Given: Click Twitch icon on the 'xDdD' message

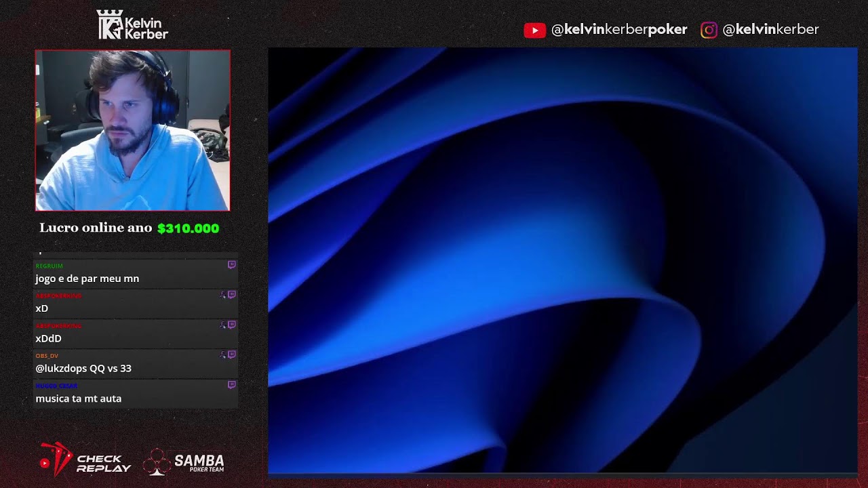Looking at the screenshot, I should [231, 325].
